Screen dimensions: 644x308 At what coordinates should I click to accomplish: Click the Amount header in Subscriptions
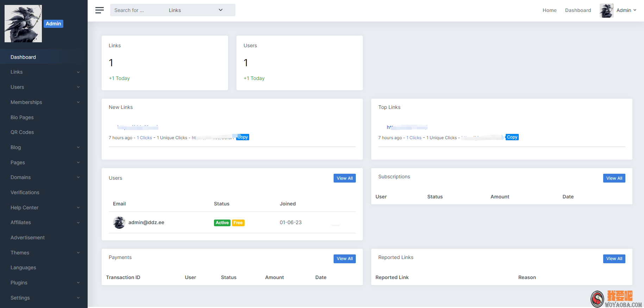click(500, 197)
